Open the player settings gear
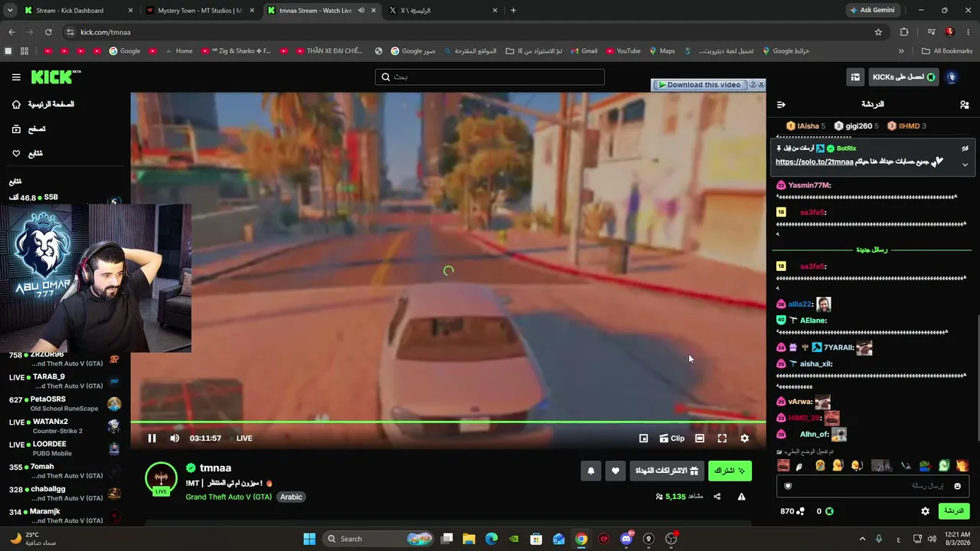The height and width of the screenshot is (551, 980). click(x=744, y=439)
